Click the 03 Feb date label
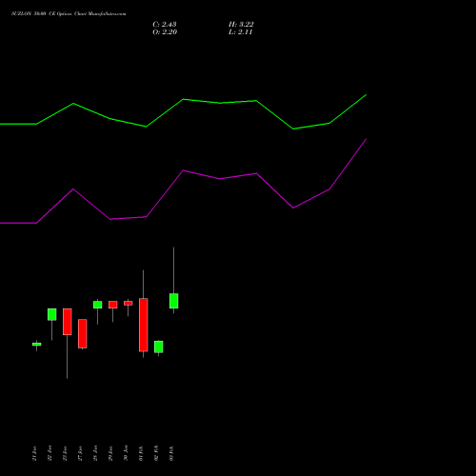The image size is (476, 476). tap(171, 453)
